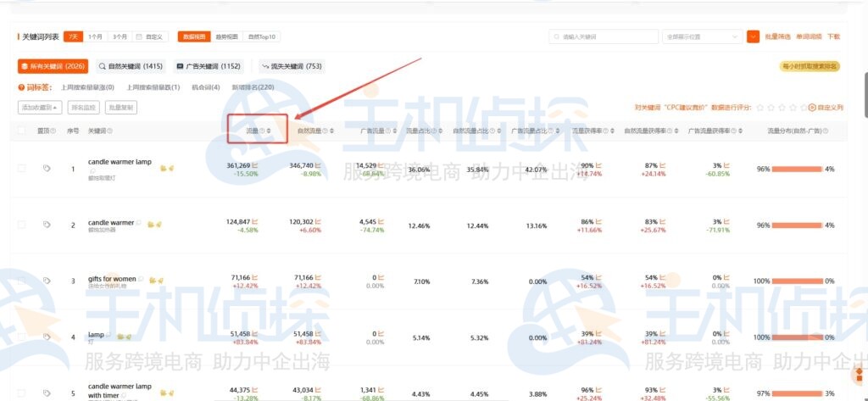Open 添加收藏到 dropdown

(x=40, y=108)
